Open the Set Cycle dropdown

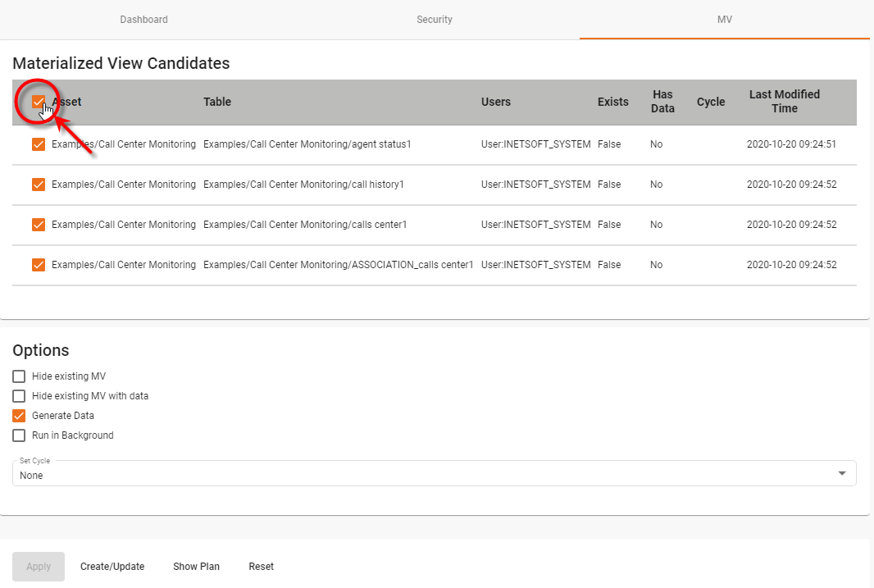[x=435, y=474]
